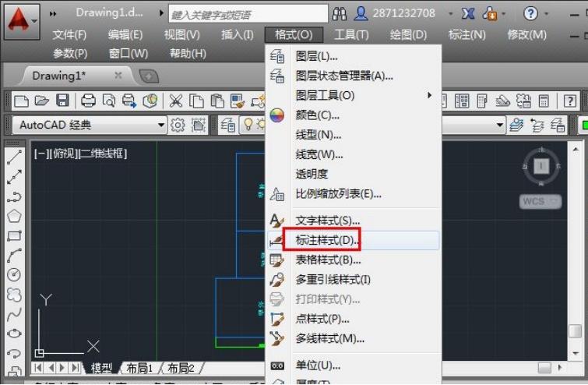This screenshot has width=588, height=385.
Task: Choose 文字样式(S)... menu entry
Action: 353,221
